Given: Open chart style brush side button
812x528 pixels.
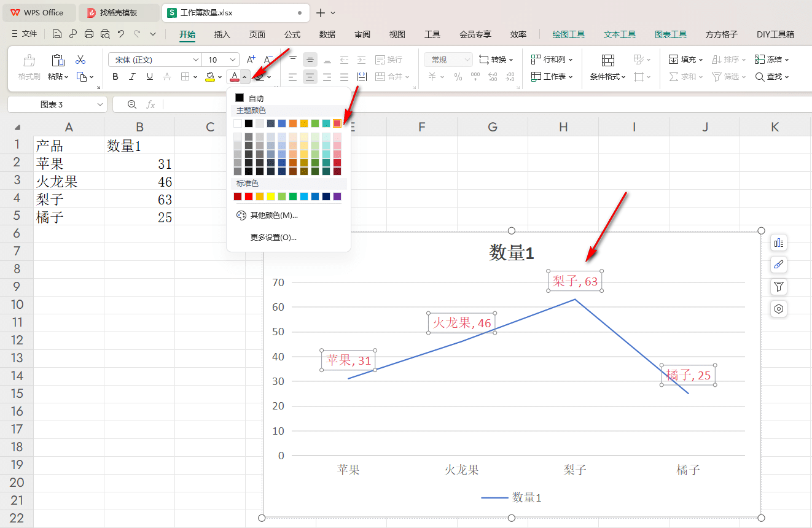Looking at the screenshot, I should point(779,265).
